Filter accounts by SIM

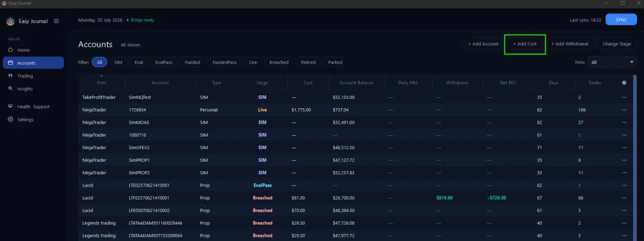tap(118, 62)
